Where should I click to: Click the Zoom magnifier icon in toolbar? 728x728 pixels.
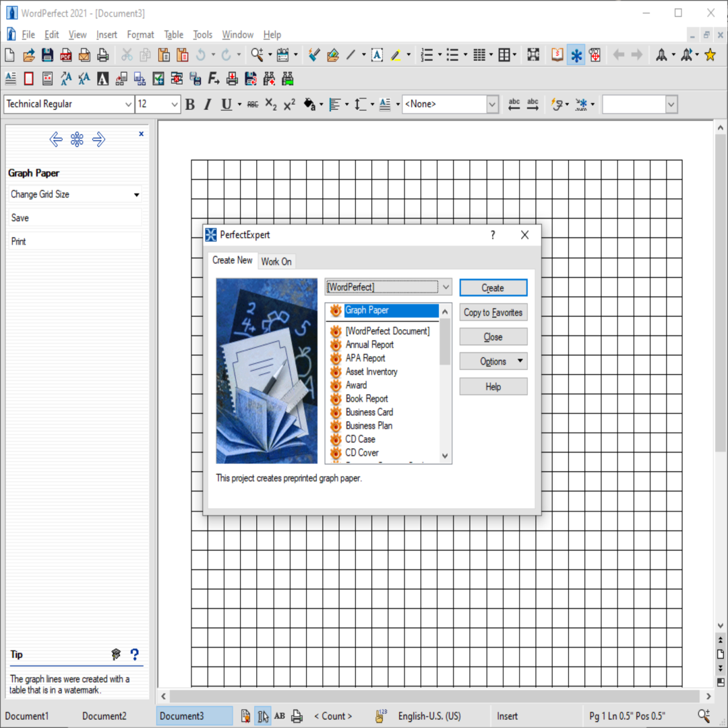point(257,55)
